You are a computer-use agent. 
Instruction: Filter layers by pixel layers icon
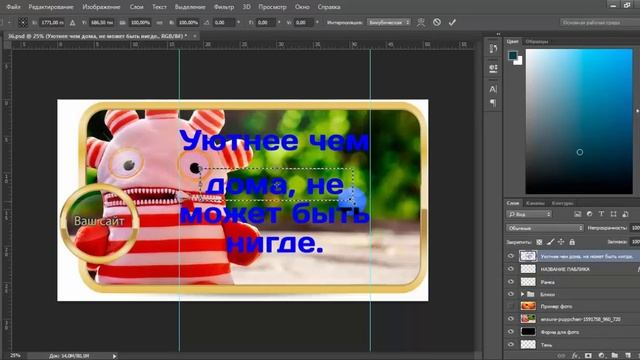(x=577, y=214)
